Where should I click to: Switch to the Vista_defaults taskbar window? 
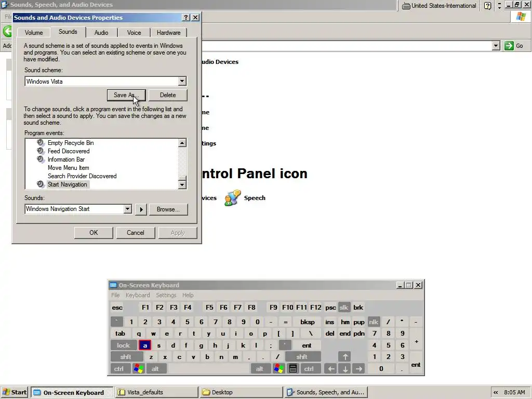(x=156, y=392)
